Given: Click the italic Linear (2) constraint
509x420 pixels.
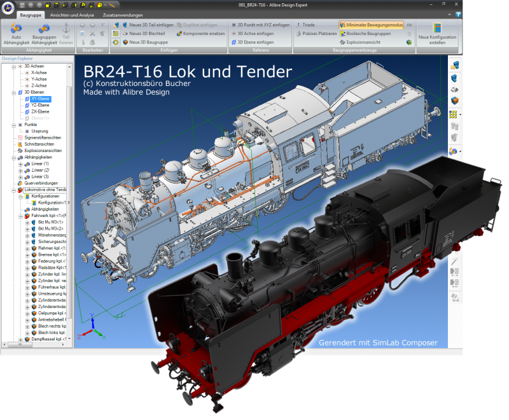Looking at the screenshot, I should 40,170.
